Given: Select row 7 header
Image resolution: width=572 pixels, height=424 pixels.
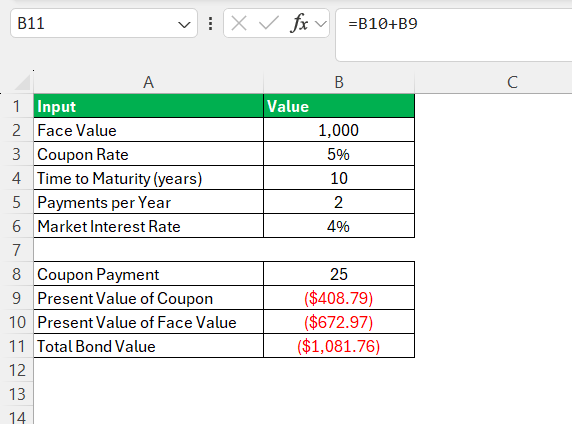Looking at the screenshot, I should pos(16,250).
